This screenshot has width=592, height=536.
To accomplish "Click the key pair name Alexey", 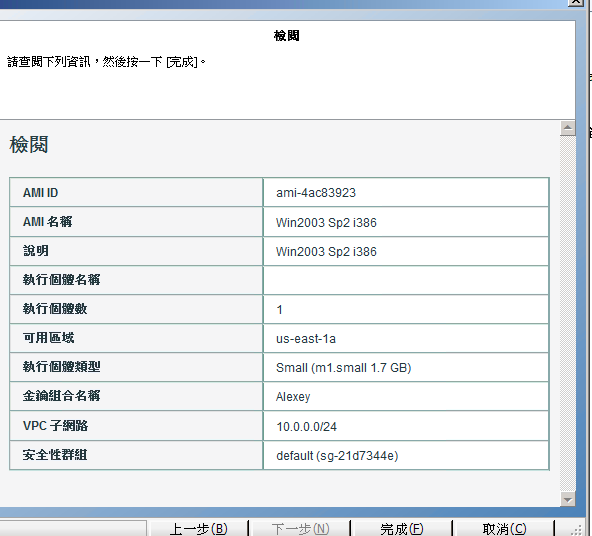I will pos(293,397).
